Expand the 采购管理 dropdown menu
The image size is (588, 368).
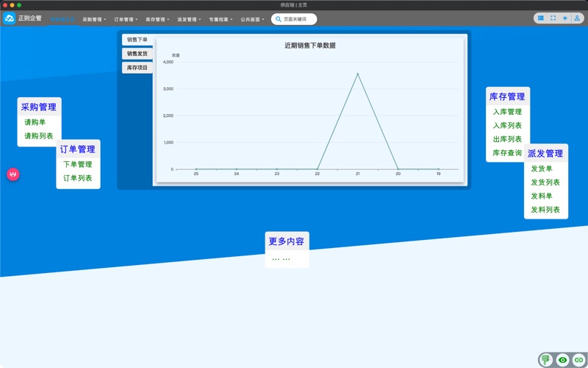click(94, 20)
